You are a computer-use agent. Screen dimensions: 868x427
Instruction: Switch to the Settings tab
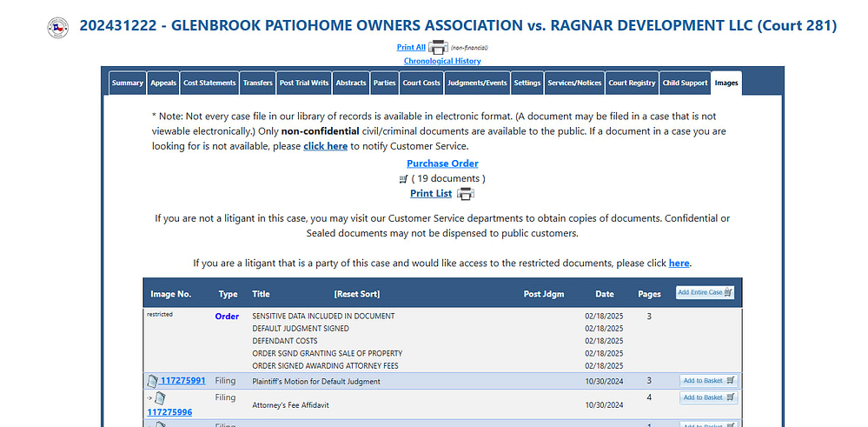(x=527, y=83)
